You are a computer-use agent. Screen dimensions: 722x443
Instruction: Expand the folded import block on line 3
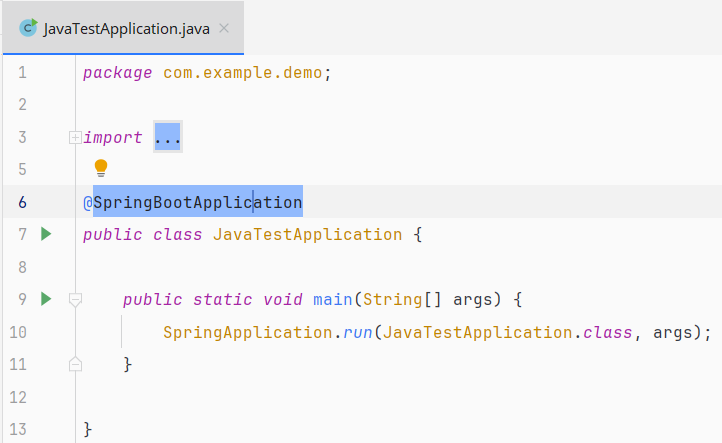pos(75,137)
